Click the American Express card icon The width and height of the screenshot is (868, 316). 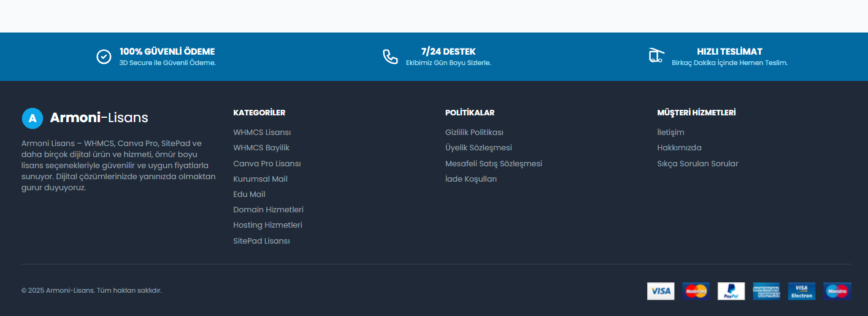[x=767, y=291]
